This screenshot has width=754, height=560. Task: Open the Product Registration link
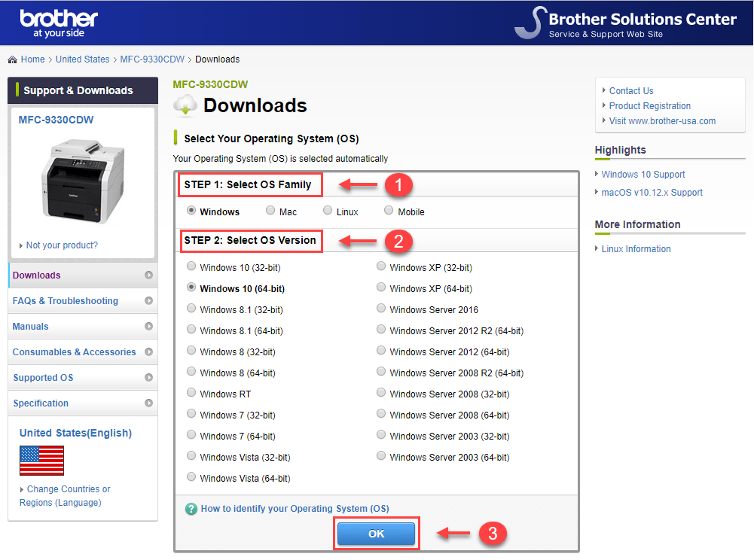click(x=649, y=106)
